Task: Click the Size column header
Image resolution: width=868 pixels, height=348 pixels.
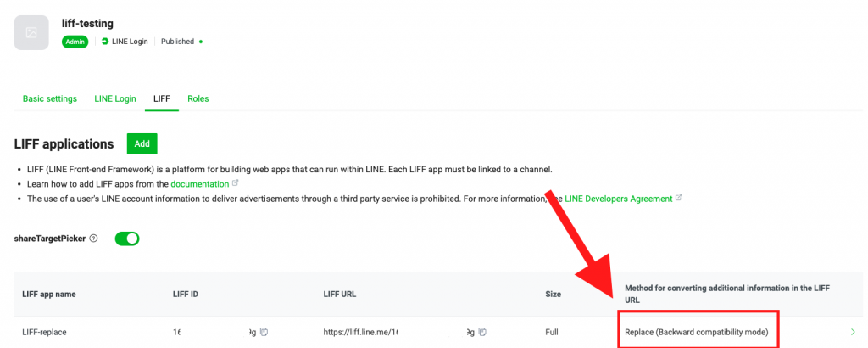Action: coord(554,295)
